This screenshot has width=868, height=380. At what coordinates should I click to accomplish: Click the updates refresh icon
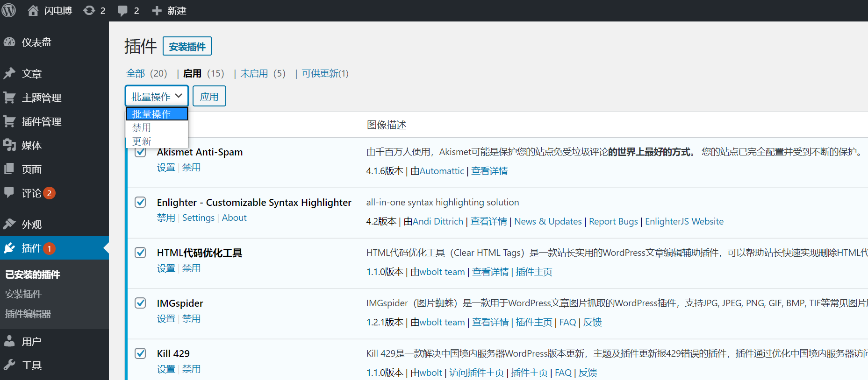tap(89, 10)
